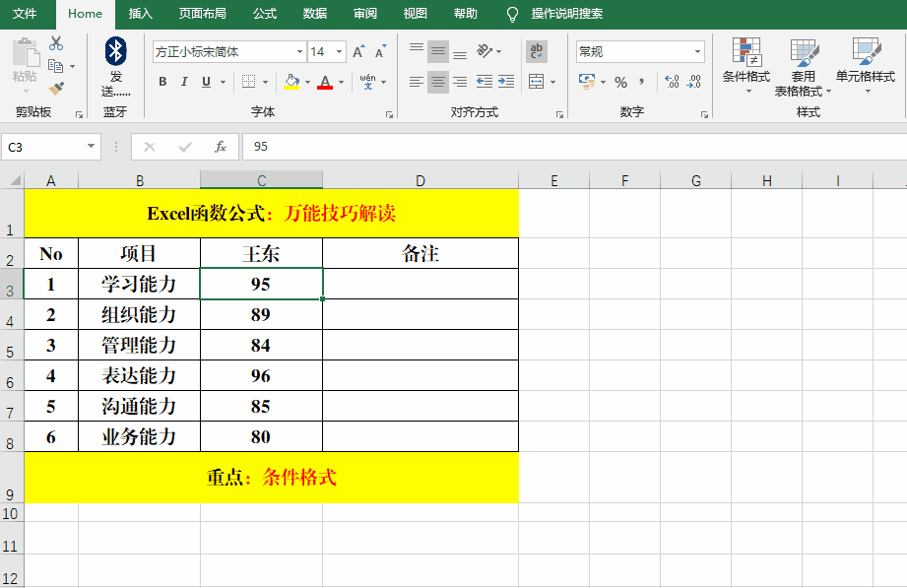The width and height of the screenshot is (907, 588).
Task: Open font name dropdown 方正小标宋简体
Action: pos(299,52)
